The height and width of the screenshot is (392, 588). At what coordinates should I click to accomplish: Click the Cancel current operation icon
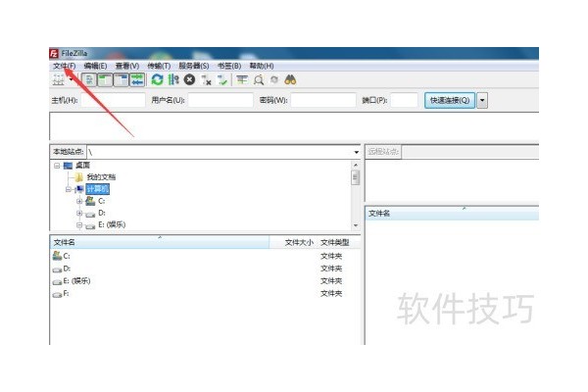189,79
